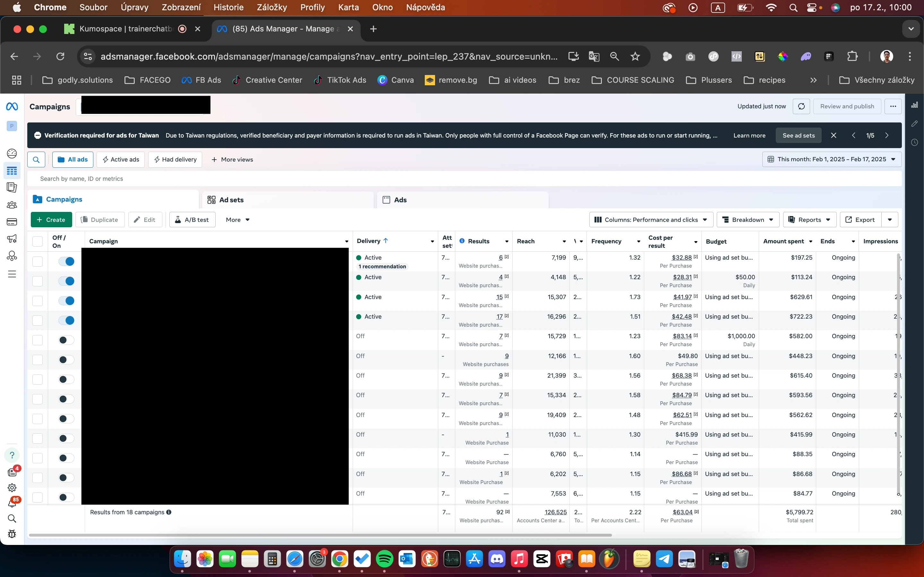Open the Columns: Performance and clicks dropdown
The image size is (924, 577).
(x=651, y=220)
